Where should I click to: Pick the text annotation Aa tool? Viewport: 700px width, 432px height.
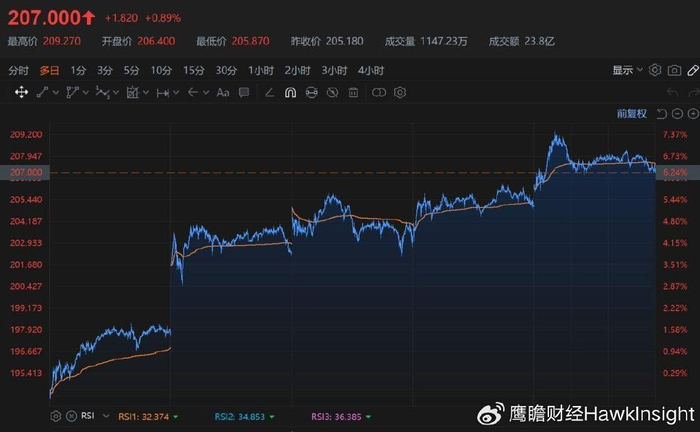click(223, 92)
